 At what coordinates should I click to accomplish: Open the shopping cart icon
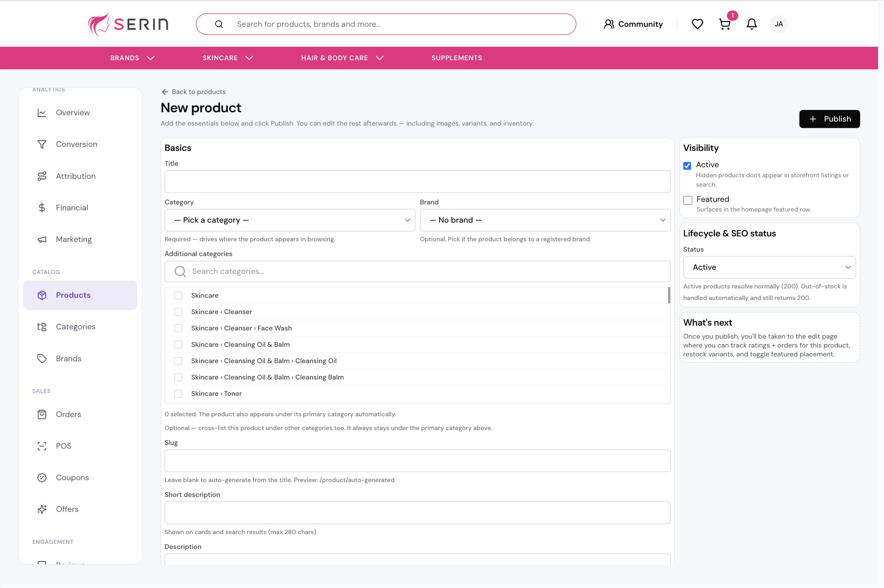point(725,24)
